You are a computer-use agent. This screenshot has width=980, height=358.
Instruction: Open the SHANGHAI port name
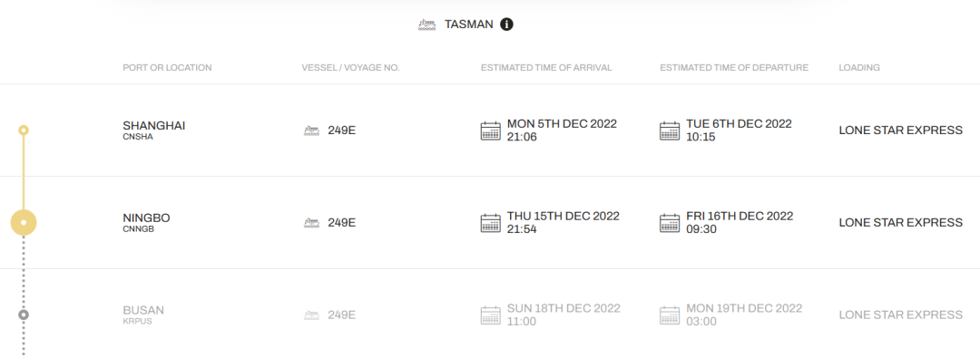pyautogui.click(x=153, y=126)
